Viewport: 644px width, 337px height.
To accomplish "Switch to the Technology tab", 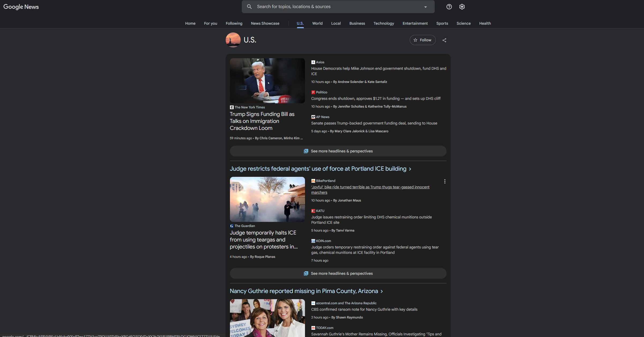I will (x=384, y=23).
